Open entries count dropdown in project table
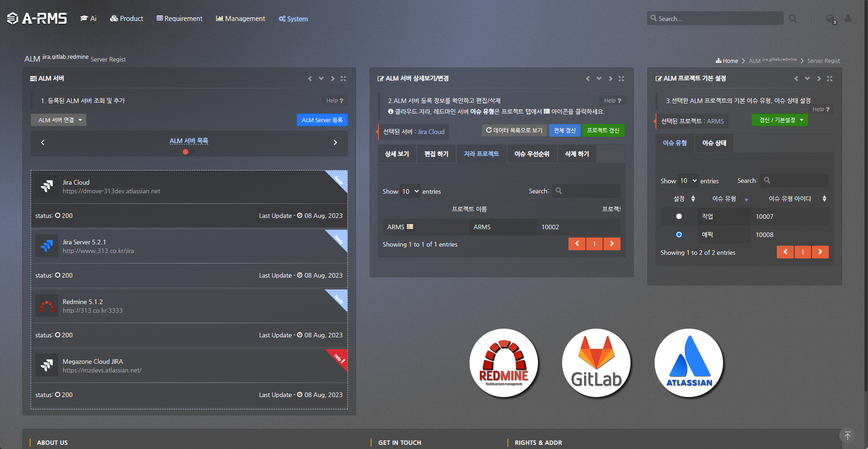 pos(410,191)
